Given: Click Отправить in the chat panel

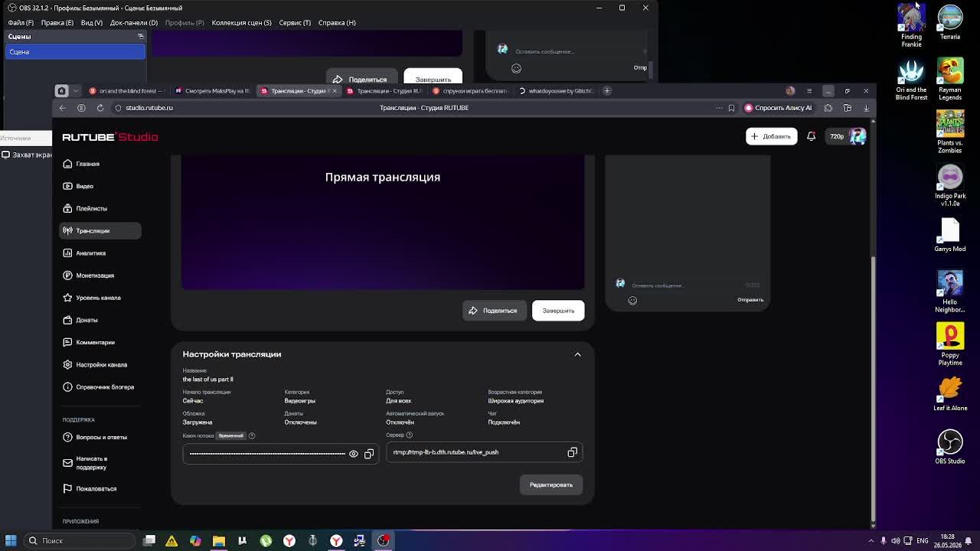Looking at the screenshot, I should (750, 300).
